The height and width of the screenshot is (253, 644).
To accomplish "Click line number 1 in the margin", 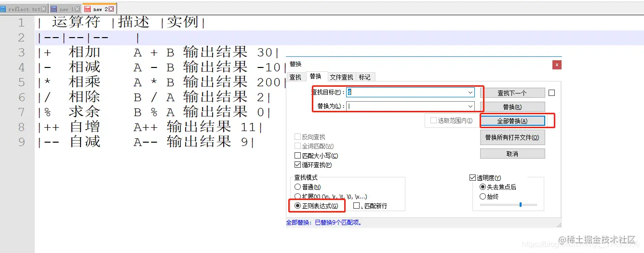I will pos(21,23).
